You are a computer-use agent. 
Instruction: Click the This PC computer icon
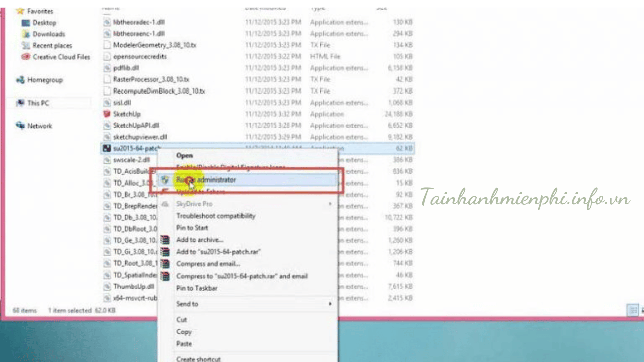20,103
